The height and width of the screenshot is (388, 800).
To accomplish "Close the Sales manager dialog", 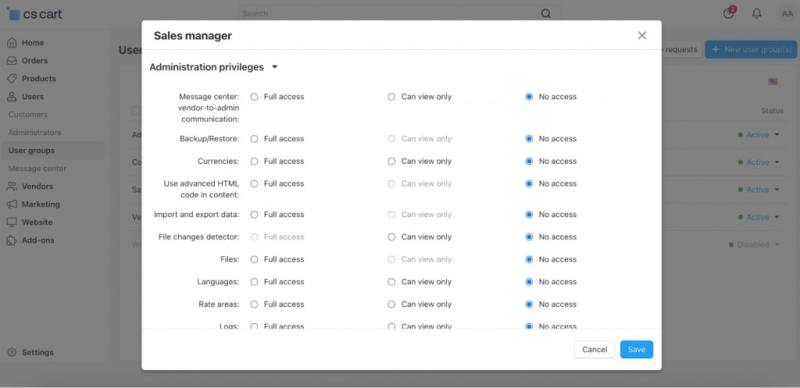I will [x=642, y=35].
